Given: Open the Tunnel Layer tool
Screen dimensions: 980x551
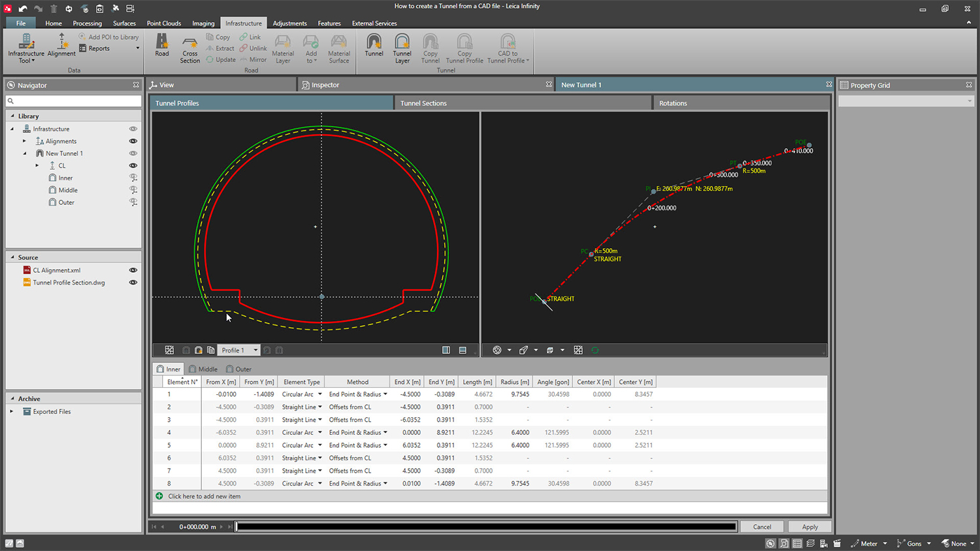Looking at the screenshot, I should [x=402, y=47].
